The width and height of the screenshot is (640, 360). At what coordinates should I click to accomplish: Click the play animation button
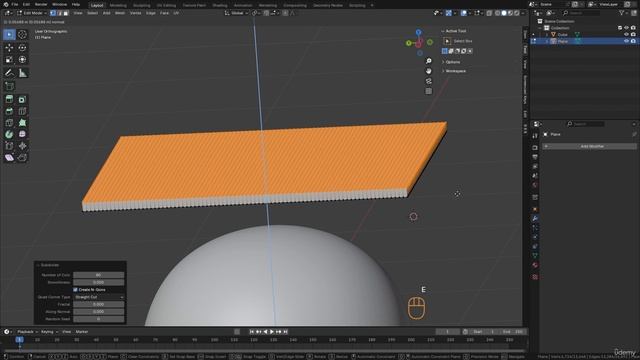[272, 332]
